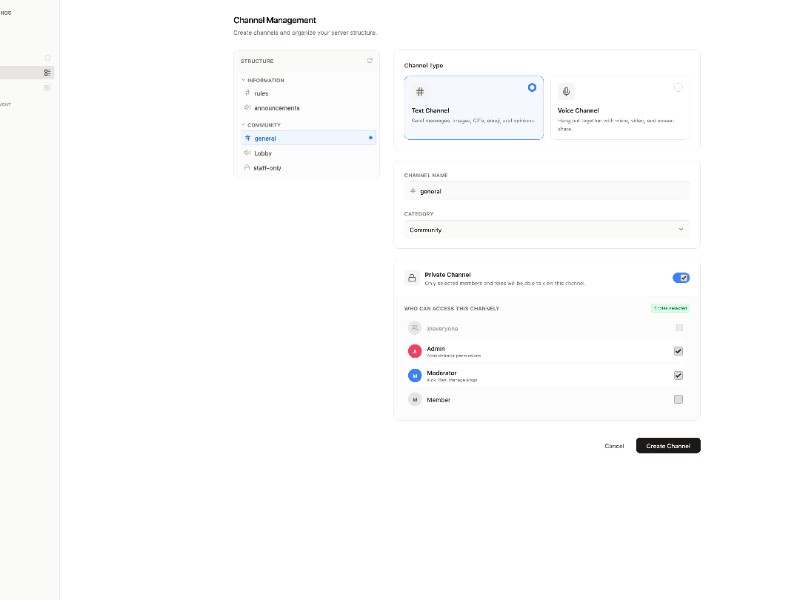
Task: Enable the Member access checkbox
Action: [x=678, y=399]
